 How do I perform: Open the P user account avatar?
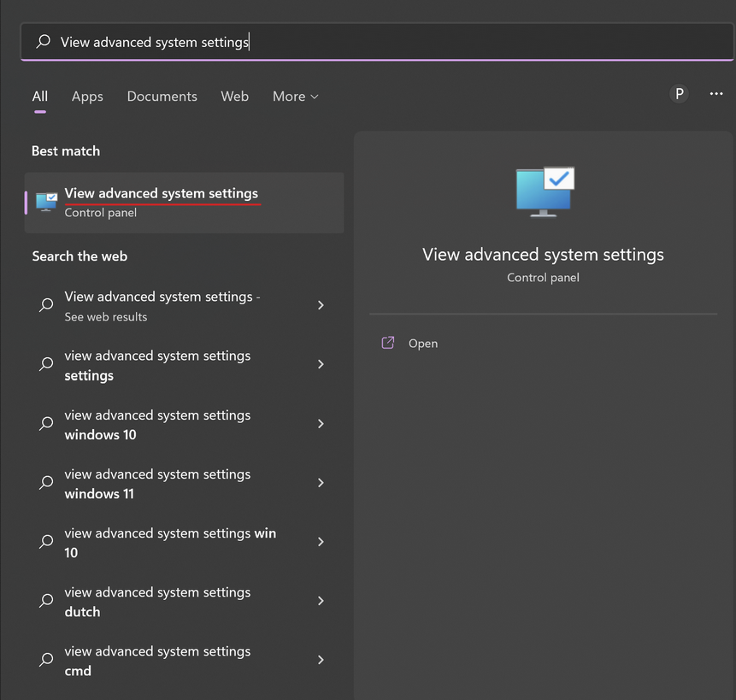[x=679, y=94]
